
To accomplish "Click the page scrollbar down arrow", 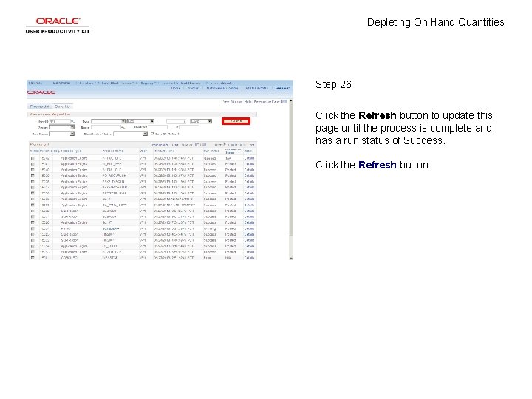I will click(x=291, y=258).
